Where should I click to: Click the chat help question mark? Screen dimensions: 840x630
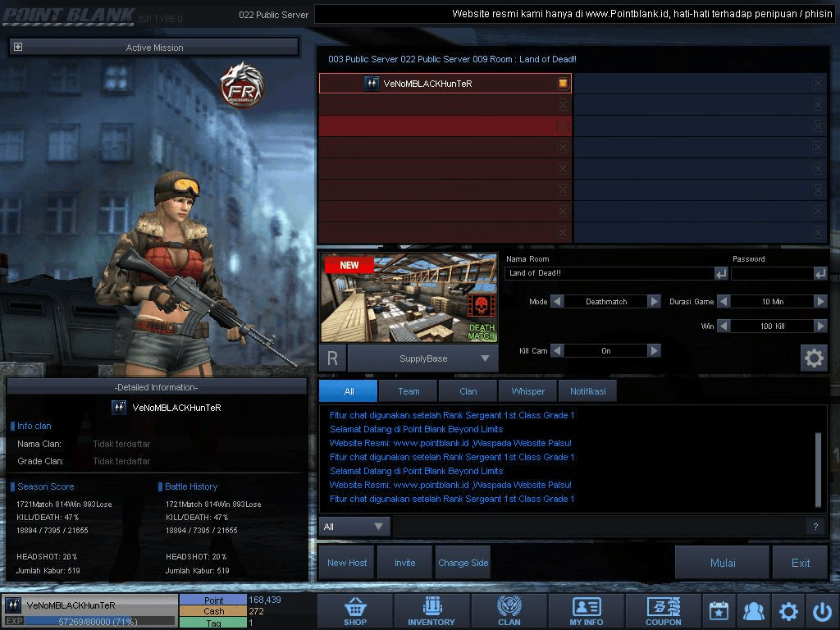(815, 527)
